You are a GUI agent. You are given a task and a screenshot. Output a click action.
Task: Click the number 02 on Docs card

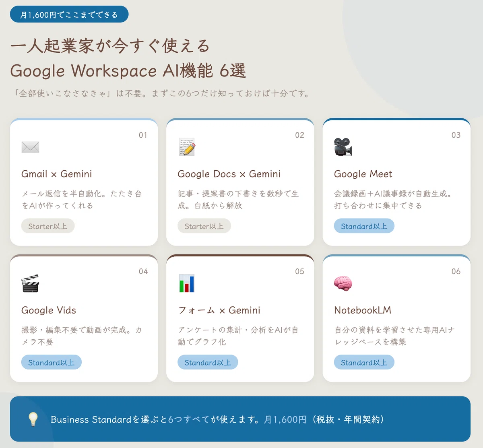(299, 135)
